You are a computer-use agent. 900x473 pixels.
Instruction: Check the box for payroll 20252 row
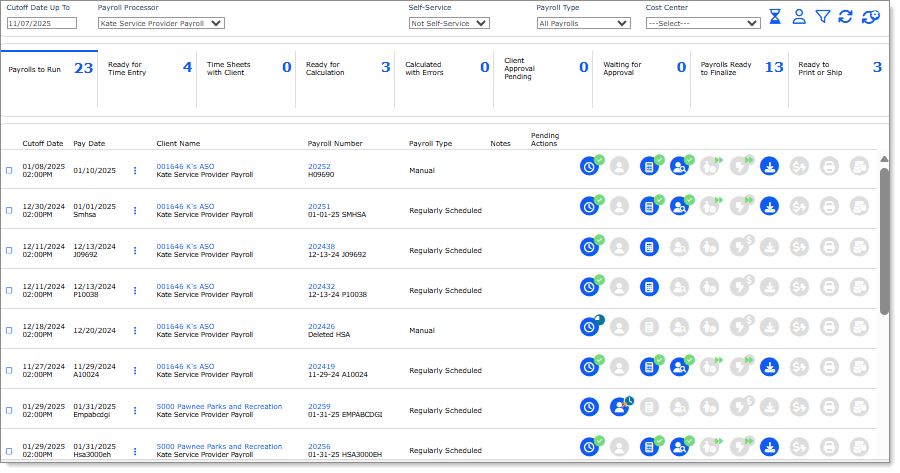click(x=9, y=170)
